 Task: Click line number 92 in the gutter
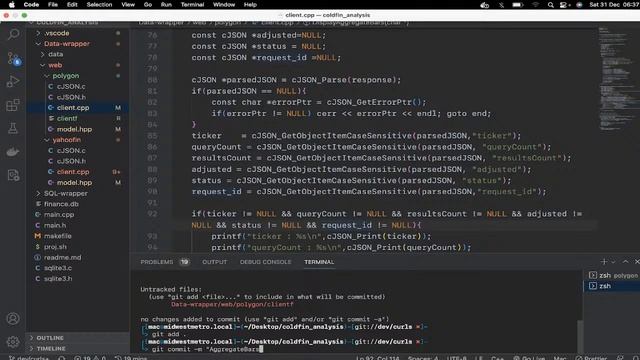coord(152,214)
